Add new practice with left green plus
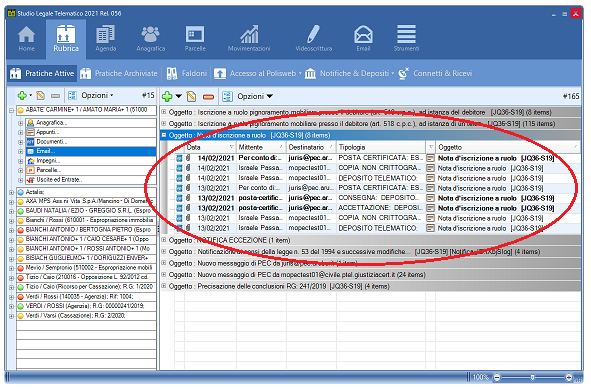Screen dimensions: 591x390 coord(22,96)
